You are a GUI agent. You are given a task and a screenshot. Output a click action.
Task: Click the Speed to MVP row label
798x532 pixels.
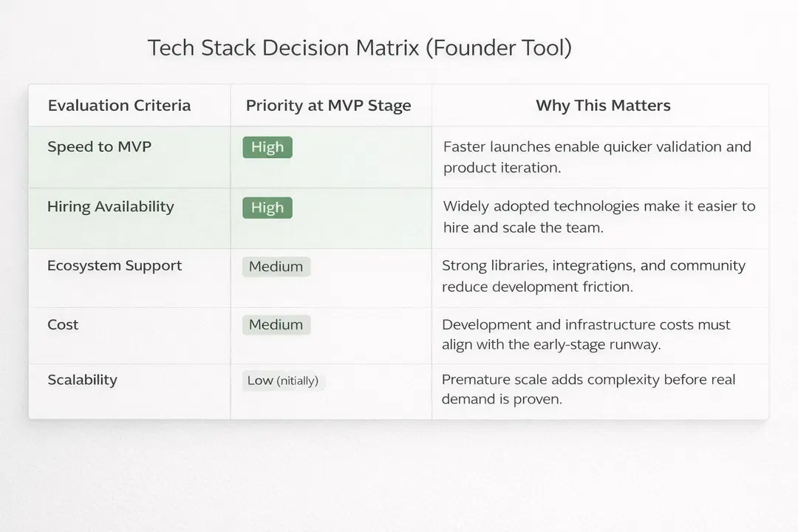pyautogui.click(x=99, y=146)
